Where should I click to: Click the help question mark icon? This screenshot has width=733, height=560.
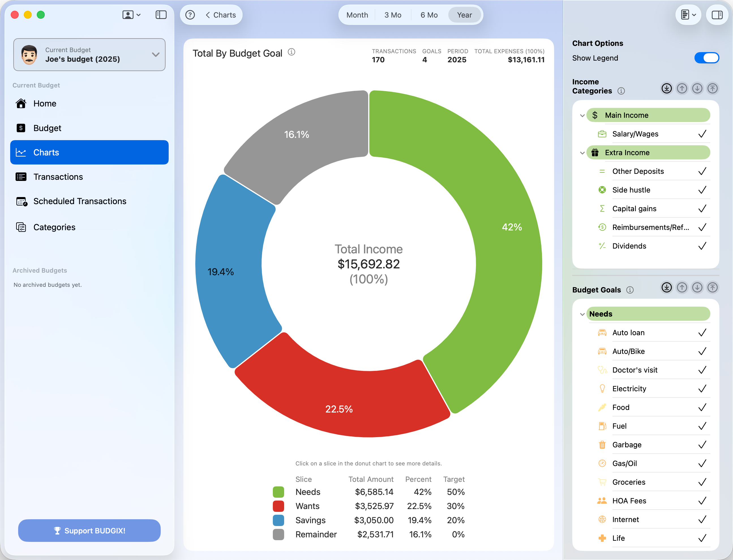[x=190, y=15]
